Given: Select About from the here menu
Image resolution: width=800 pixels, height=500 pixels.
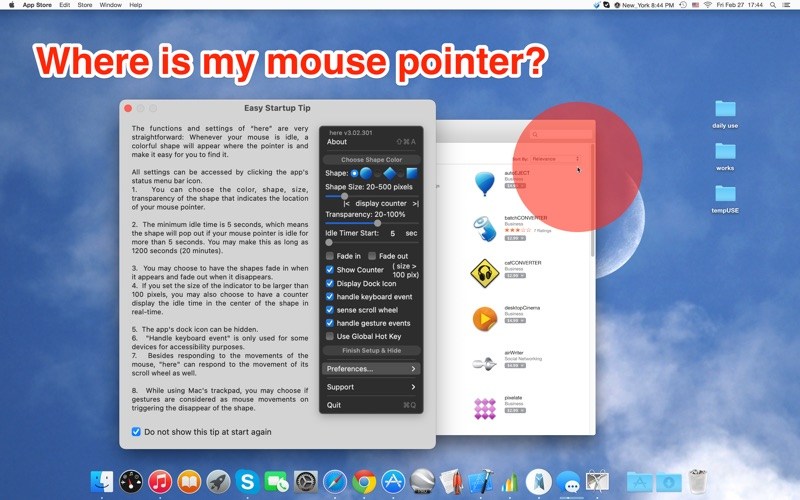Looking at the screenshot, I should coord(338,142).
